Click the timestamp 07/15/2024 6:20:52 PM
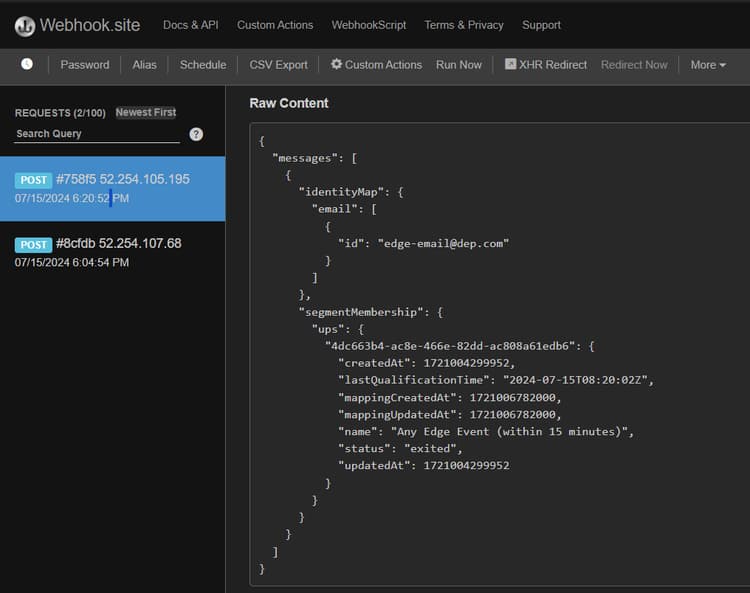 pyautogui.click(x=72, y=198)
